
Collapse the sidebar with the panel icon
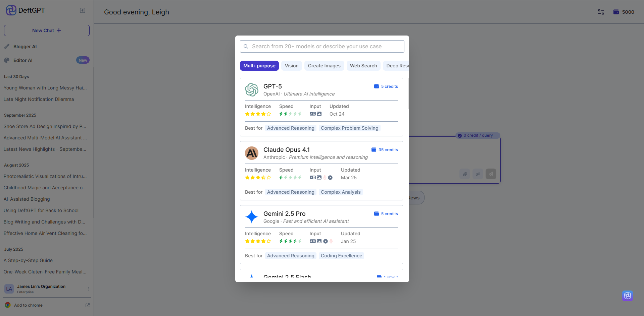[83, 10]
